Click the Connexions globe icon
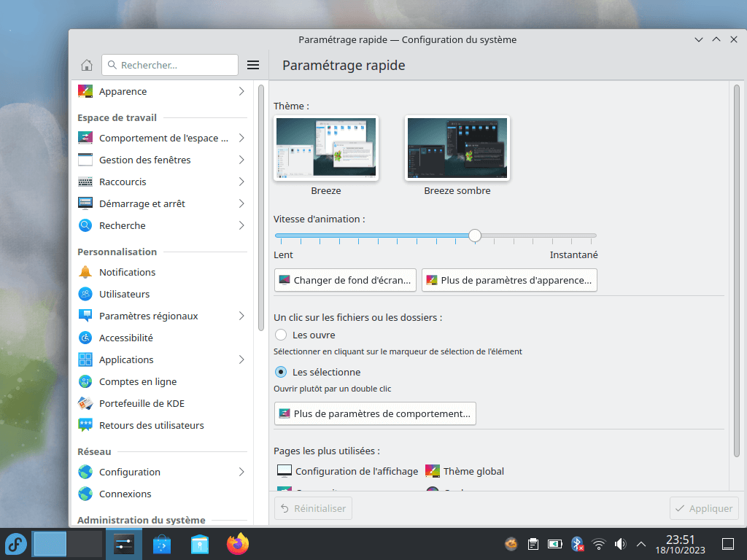The width and height of the screenshot is (747, 560). coord(85,494)
